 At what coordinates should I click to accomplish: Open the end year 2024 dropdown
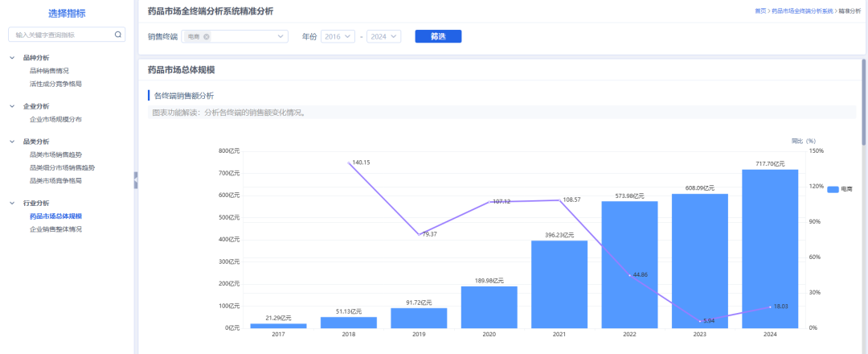tap(383, 36)
